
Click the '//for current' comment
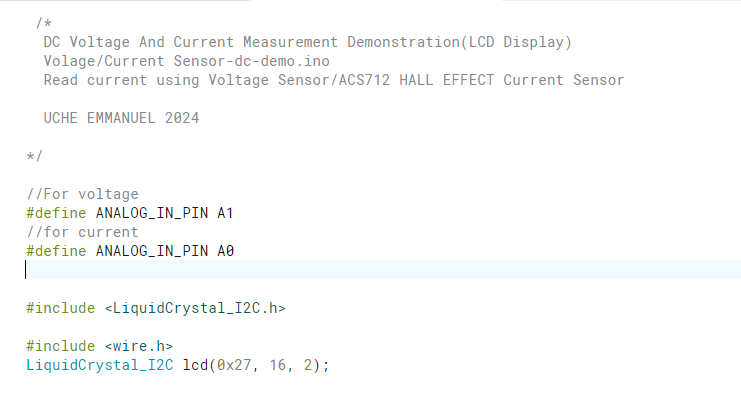click(x=83, y=232)
